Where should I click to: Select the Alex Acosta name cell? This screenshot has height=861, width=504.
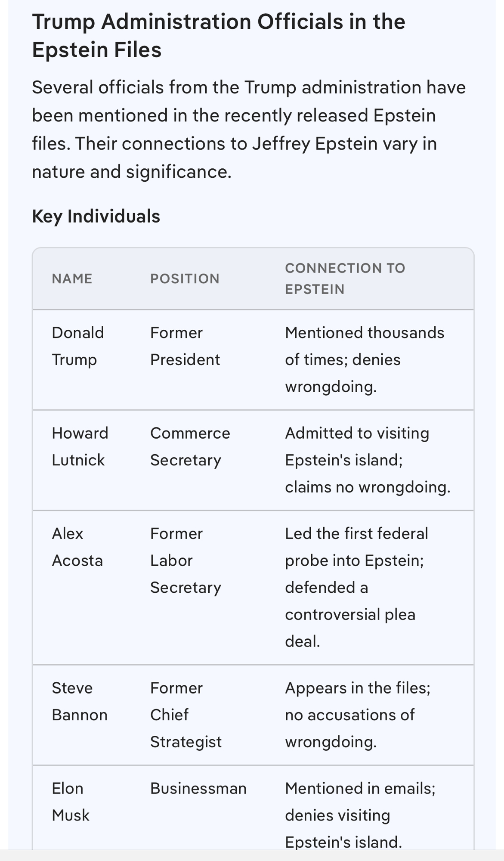[x=77, y=547]
